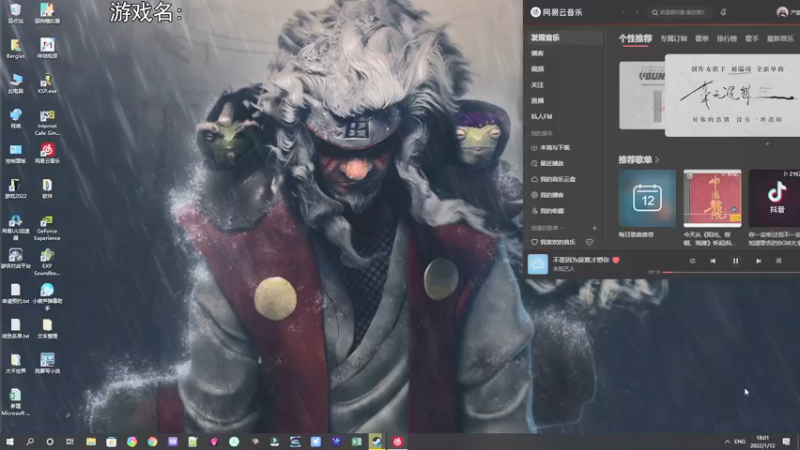
Task: Open 游戏2022 folder on desktop
Action: pos(15,189)
